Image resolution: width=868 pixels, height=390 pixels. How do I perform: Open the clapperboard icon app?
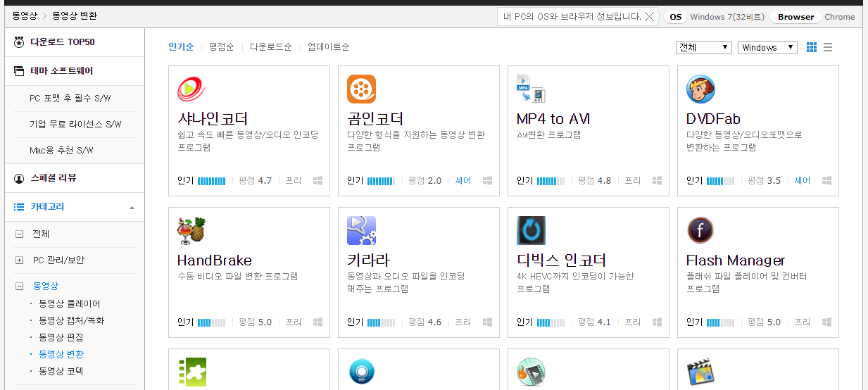tap(700, 372)
